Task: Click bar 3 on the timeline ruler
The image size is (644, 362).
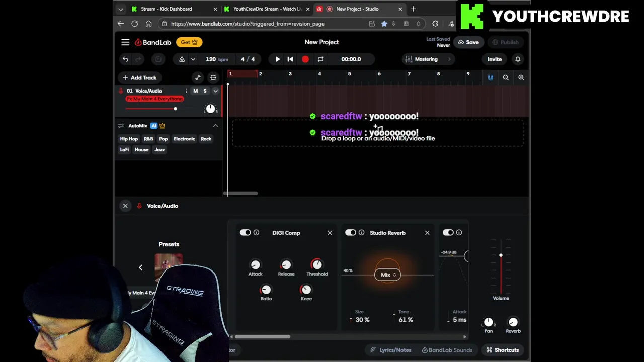Action: click(290, 74)
